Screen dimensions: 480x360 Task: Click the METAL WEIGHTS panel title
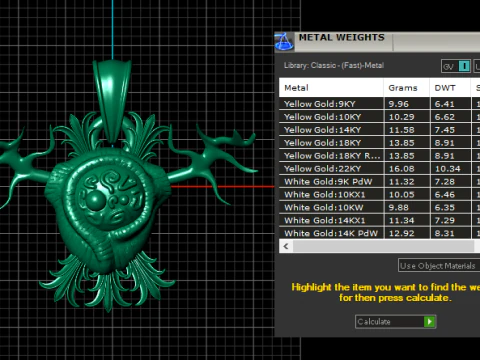tap(341, 37)
